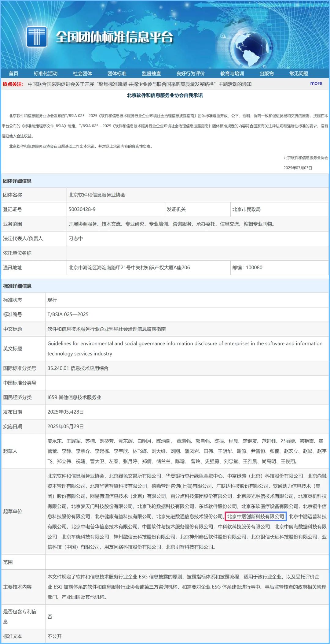The height and width of the screenshot is (644, 330).
Task: Click the legal representative name 刁志中
Action: pos(75,238)
